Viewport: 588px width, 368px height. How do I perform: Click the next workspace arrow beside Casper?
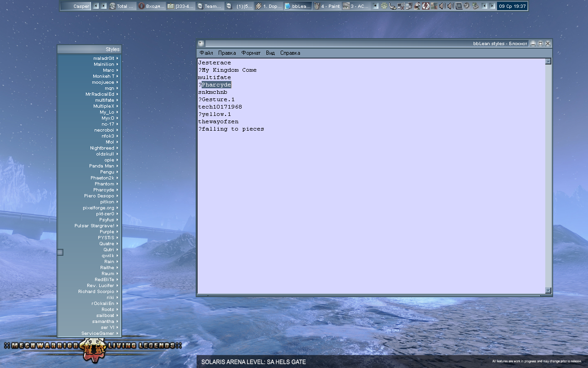tap(104, 6)
